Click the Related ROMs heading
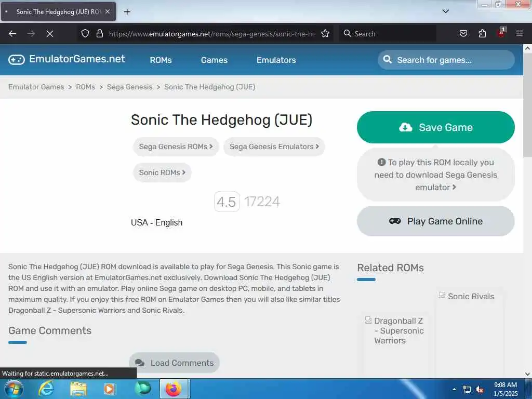The height and width of the screenshot is (399, 532). 390,268
